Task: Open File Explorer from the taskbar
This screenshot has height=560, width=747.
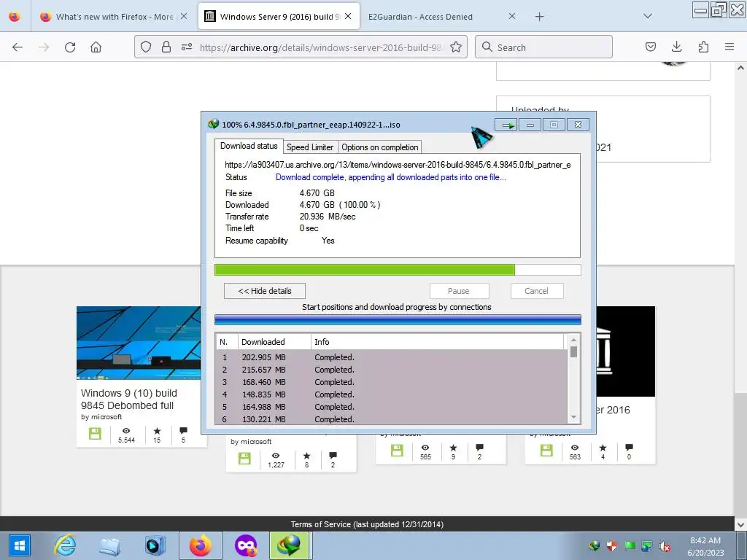Action: point(109,545)
